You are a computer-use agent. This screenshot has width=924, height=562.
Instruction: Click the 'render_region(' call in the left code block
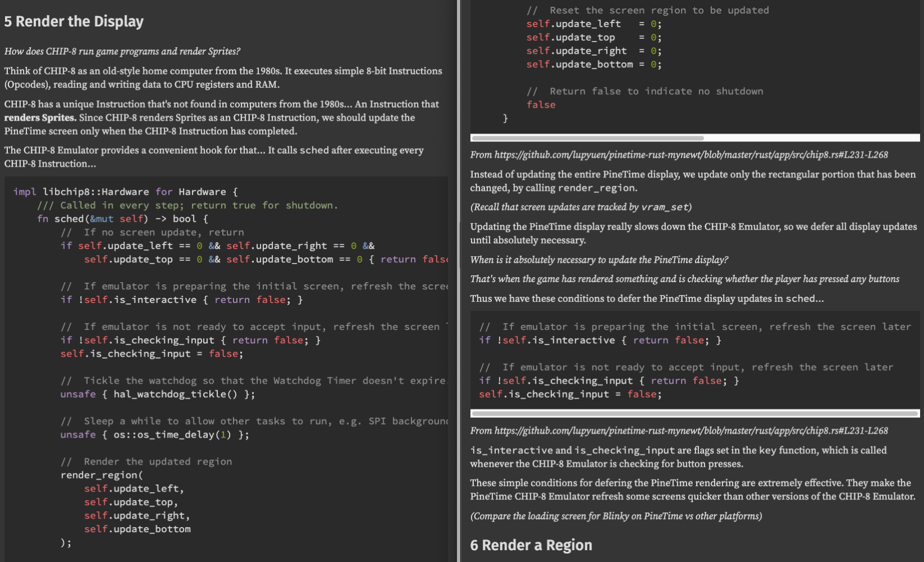click(102, 475)
